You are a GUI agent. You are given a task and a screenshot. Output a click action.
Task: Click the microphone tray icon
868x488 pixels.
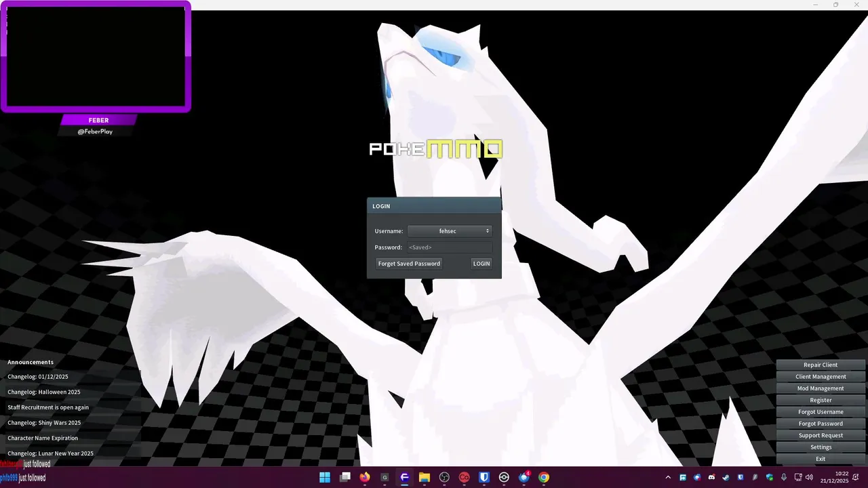click(x=784, y=477)
